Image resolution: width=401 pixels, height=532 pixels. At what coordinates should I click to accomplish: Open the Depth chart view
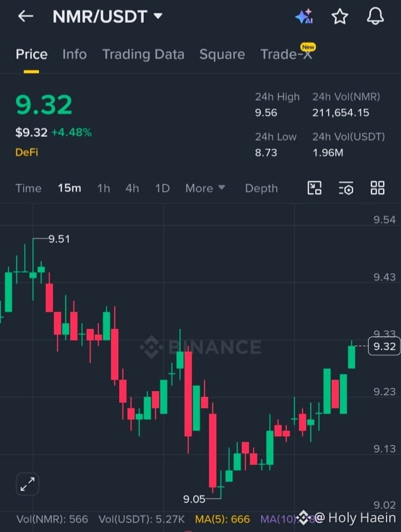click(261, 188)
